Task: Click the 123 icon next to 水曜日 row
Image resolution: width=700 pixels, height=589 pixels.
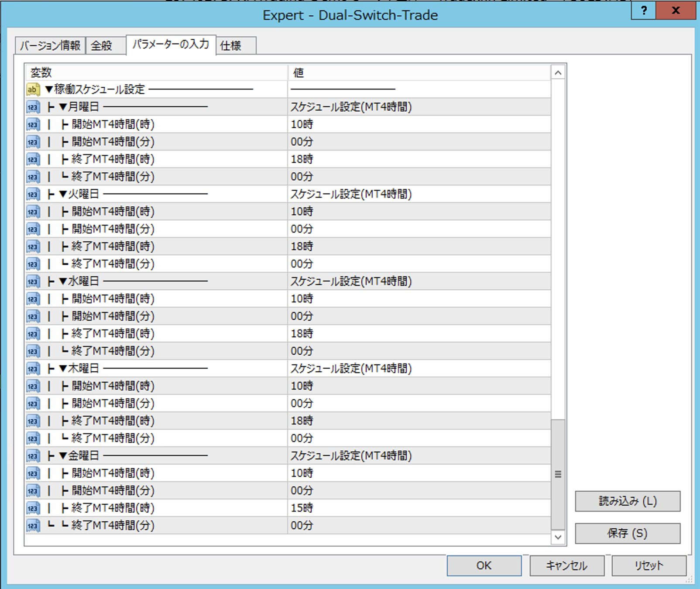Action: pyautogui.click(x=33, y=281)
